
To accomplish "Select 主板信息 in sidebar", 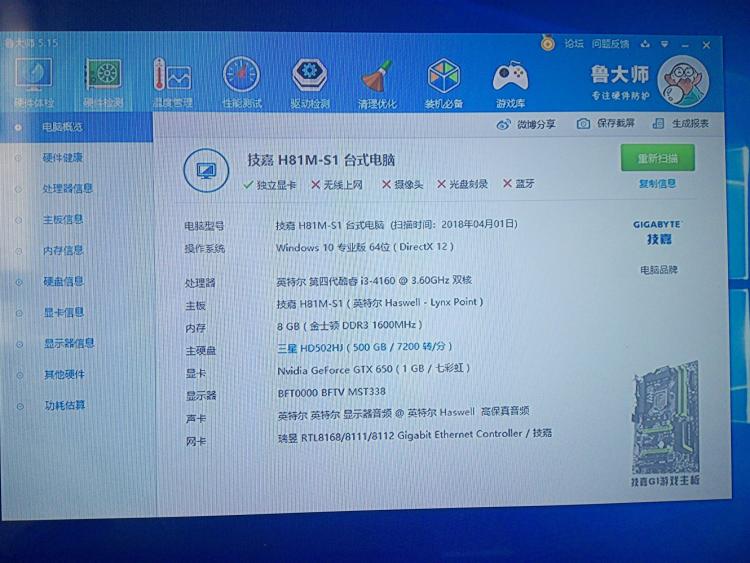I will pos(63,220).
